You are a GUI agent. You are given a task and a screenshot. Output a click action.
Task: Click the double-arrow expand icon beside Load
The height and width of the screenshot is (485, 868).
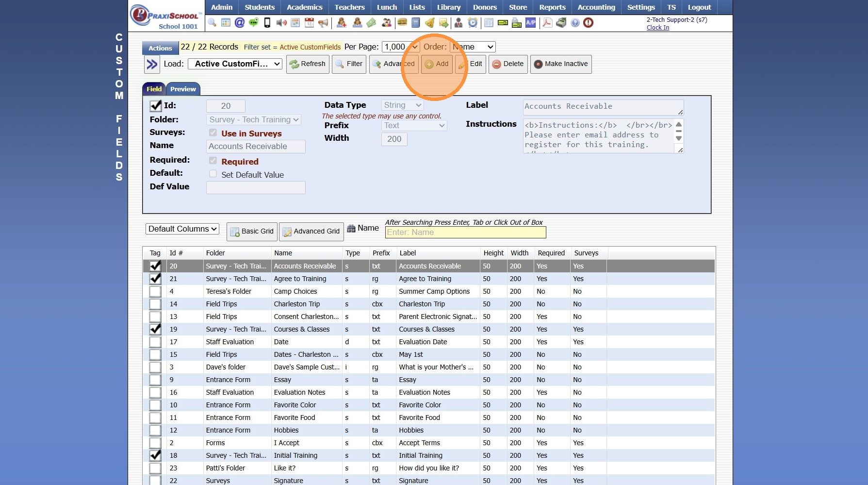coord(152,64)
